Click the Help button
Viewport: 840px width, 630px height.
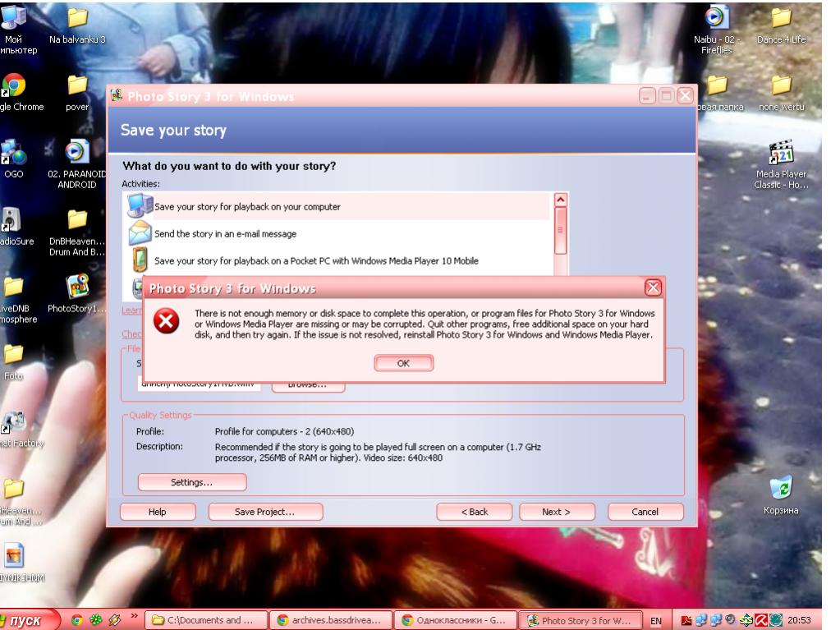click(x=158, y=512)
